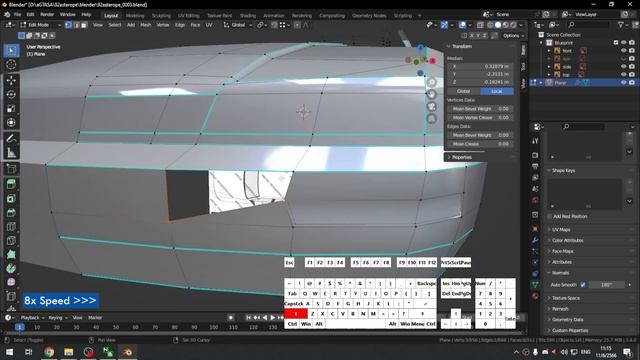
Task: Click the Local button in Transform panel
Action: (497, 91)
